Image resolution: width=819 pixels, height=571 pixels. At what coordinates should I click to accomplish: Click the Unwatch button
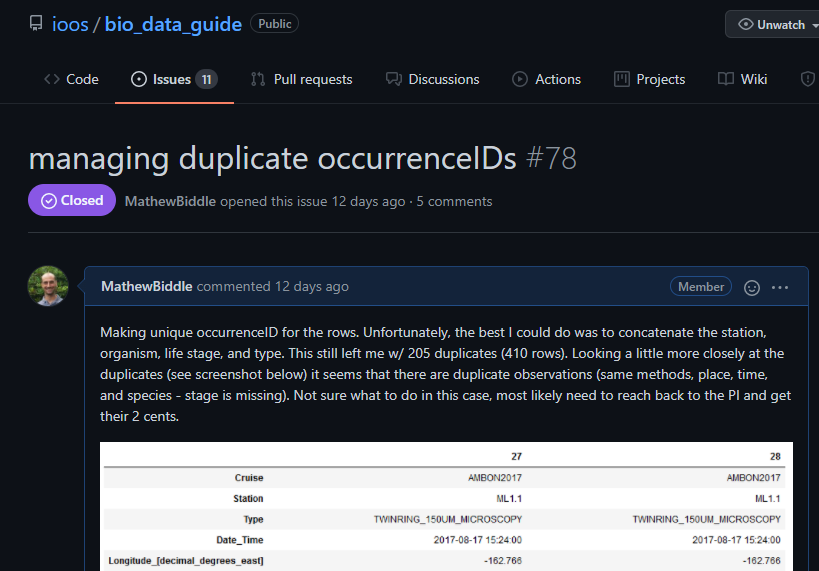point(772,25)
